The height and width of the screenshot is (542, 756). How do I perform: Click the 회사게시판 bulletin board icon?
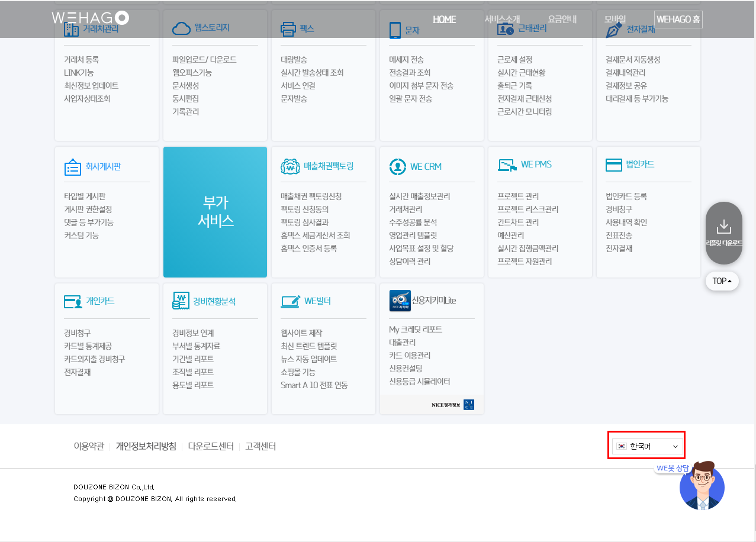click(x=72, y=167)
